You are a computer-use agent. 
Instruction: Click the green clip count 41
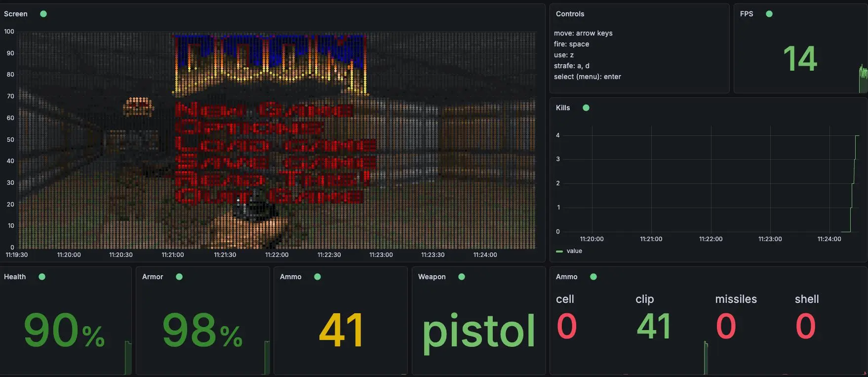pos(654,326)
